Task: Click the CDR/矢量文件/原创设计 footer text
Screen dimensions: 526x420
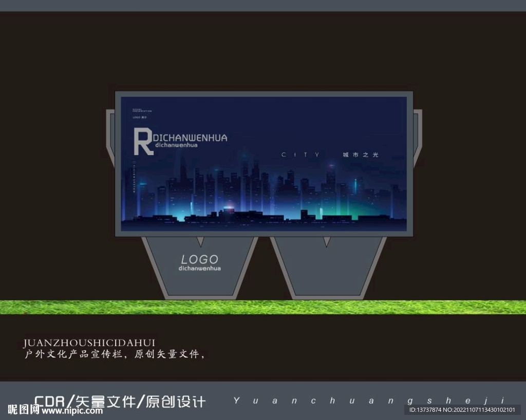Action: click(120, 401)
